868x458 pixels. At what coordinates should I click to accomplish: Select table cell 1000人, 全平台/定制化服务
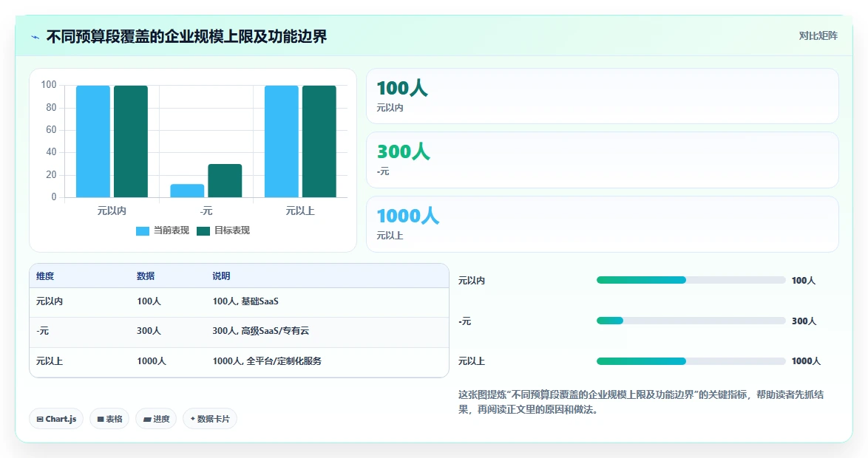point(267,361)
